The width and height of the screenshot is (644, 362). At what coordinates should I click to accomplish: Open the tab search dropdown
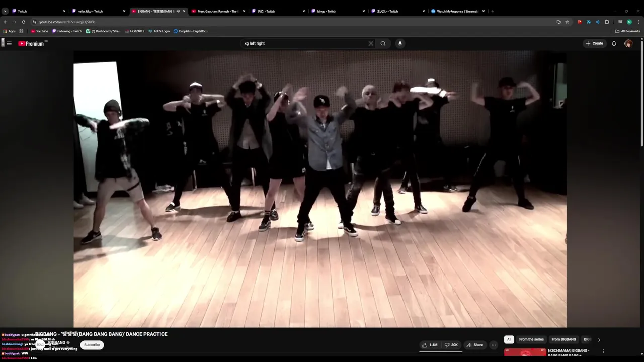[5, 11]
